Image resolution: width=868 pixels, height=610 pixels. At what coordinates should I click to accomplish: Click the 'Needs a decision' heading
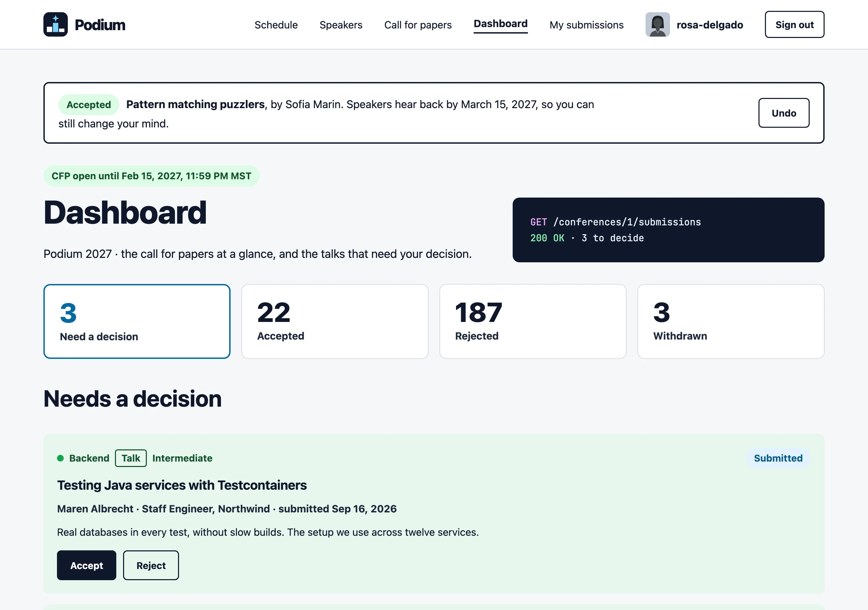coord(132,399)
